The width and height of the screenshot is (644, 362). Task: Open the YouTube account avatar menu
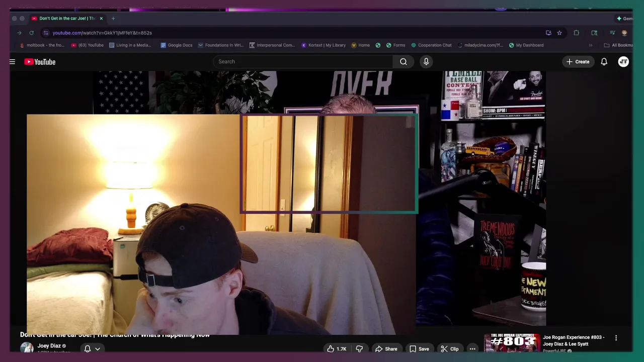click(x=623, y=62)
